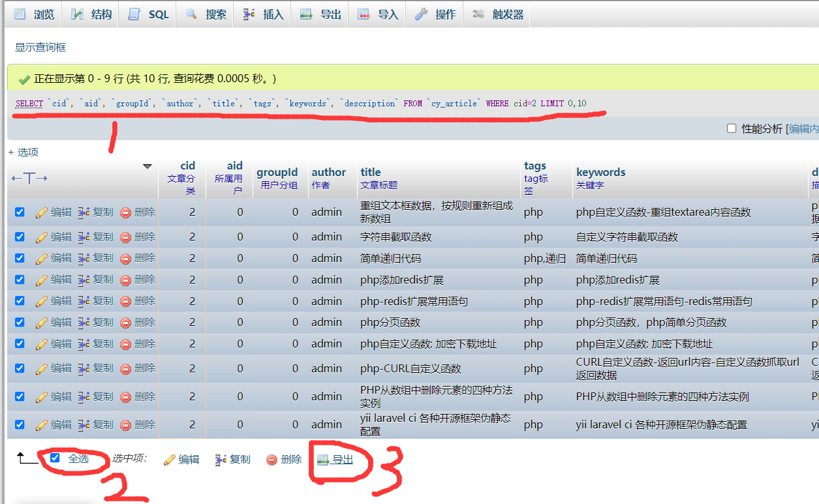This screenshot has height=504, width=819.
Task: Show the full-text toggle ←T→ control
Action: [29, 178]
